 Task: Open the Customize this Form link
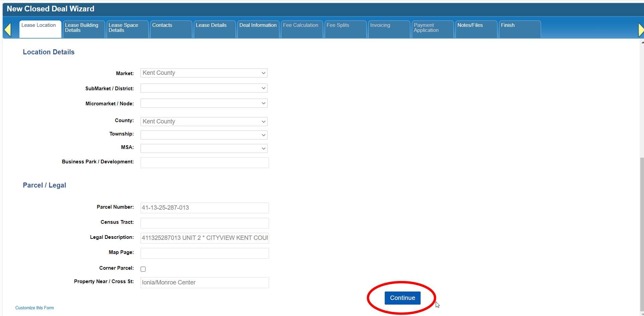coord(35,308)
